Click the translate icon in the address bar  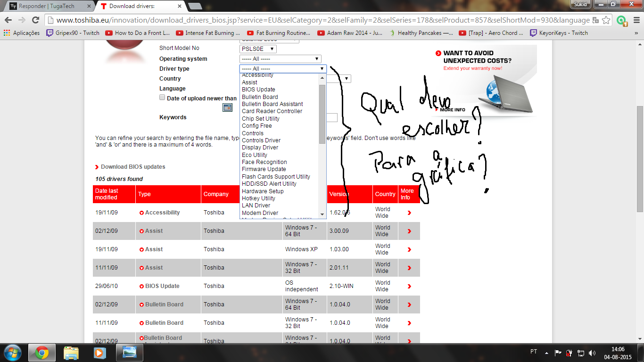coord(596,20)
